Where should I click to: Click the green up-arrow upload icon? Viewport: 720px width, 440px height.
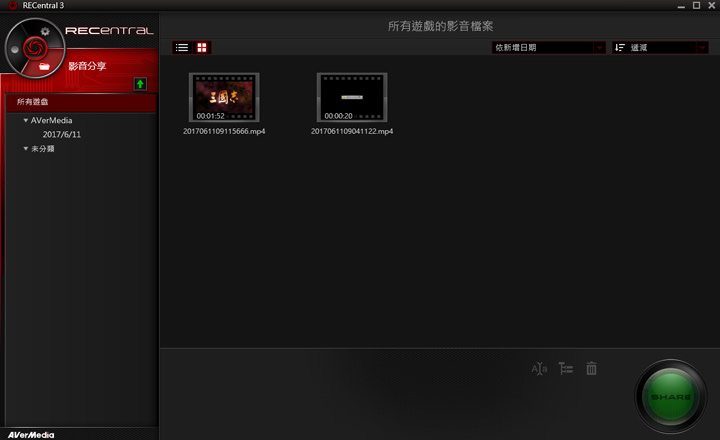pyautogui.click(x=140, y=84)
